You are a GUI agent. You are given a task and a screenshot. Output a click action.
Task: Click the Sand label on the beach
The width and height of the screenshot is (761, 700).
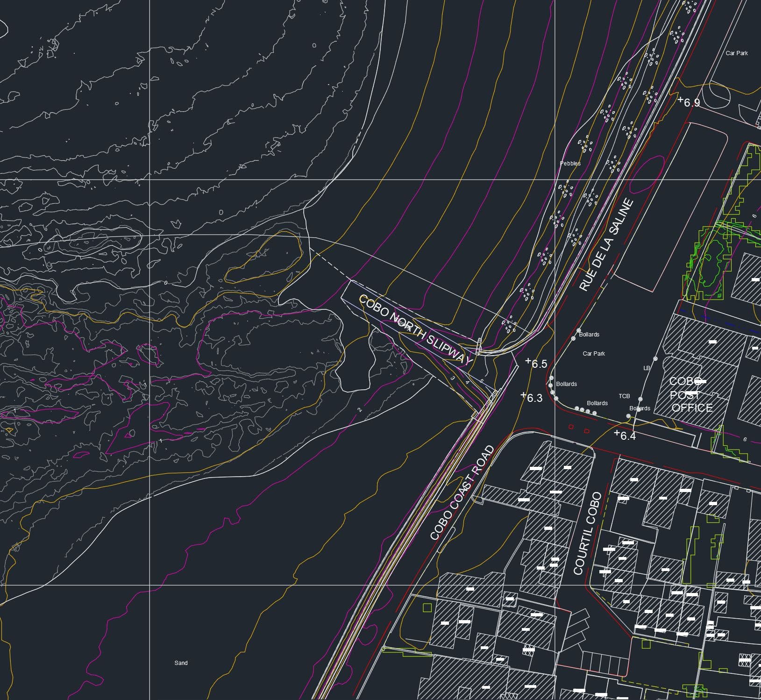181,663
